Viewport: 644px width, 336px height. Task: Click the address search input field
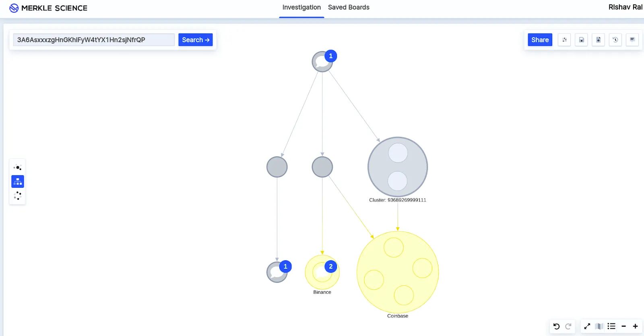pos(94,39)
